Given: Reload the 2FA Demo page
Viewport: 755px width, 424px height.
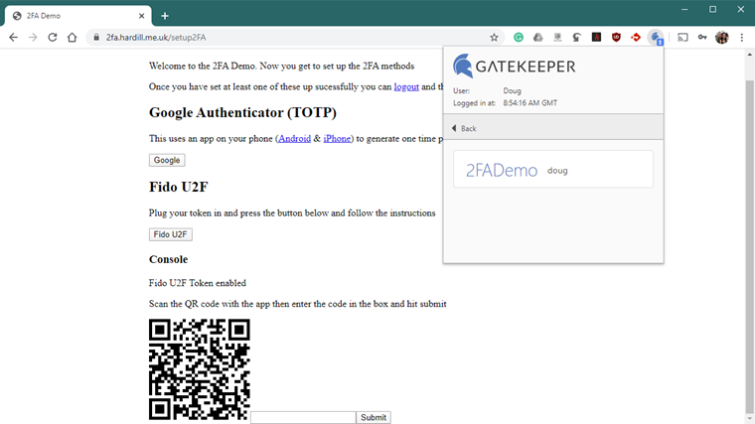Looking at the screenshot, I should point(52,38).
